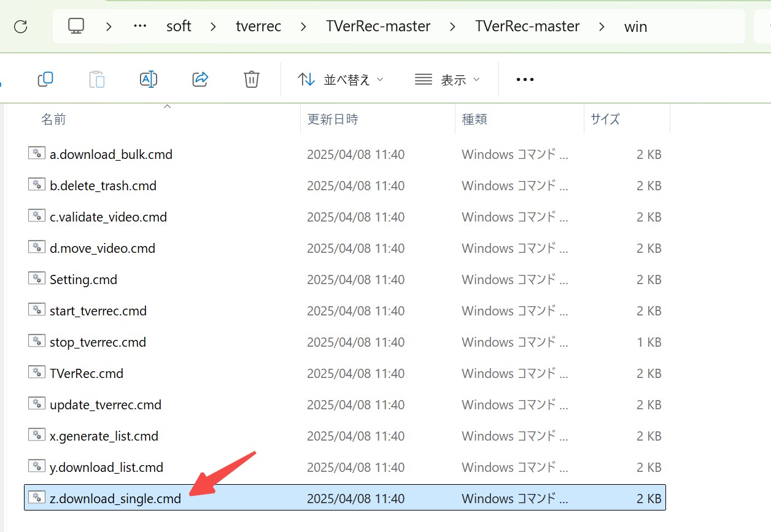
Task: Click the win folder in the breadcrumb
Action: pyautogui.click(x=635, y=26)
